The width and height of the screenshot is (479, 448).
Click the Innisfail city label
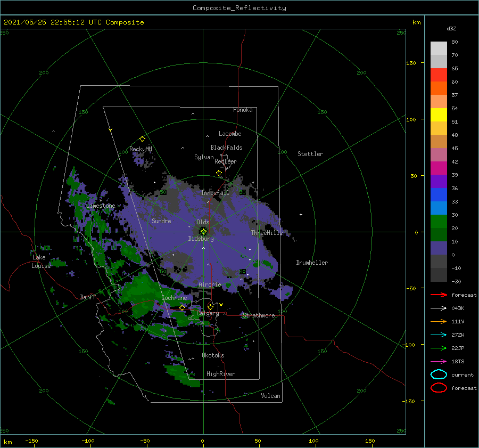tap(215, 193)
